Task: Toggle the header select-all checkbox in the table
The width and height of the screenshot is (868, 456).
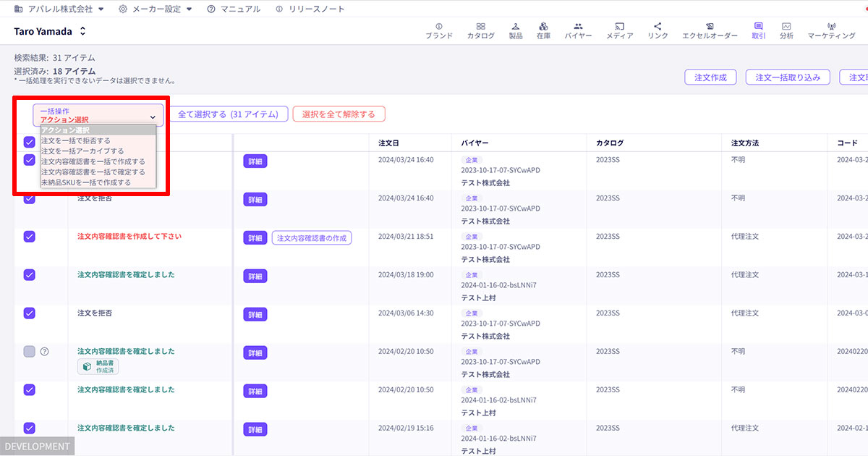Action: pyautogui.click(x=29, y=143)
